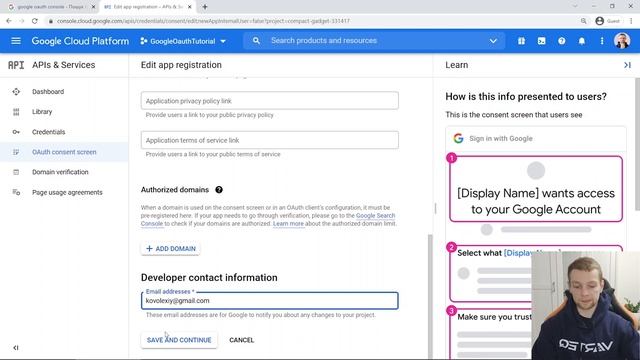The width and height of the screenshot is (640, 360).
Task: Open the hamburger navigation menu
Action: coord(16,41)
